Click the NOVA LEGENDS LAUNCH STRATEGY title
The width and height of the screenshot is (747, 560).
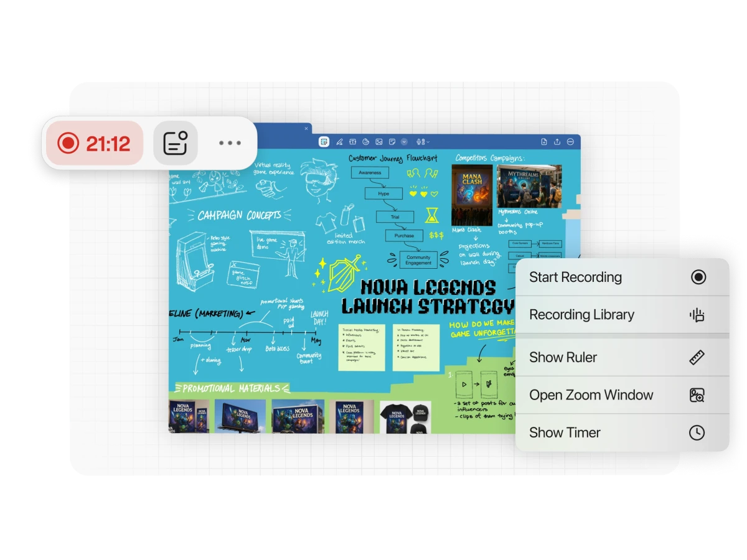(x=428, y=296)
